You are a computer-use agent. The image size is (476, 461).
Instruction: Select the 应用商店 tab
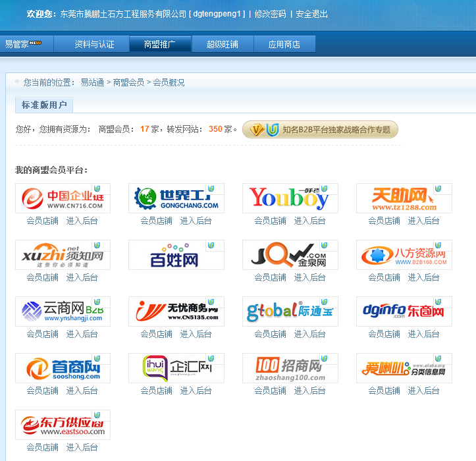pyautogui.click(x=284, y=44)
